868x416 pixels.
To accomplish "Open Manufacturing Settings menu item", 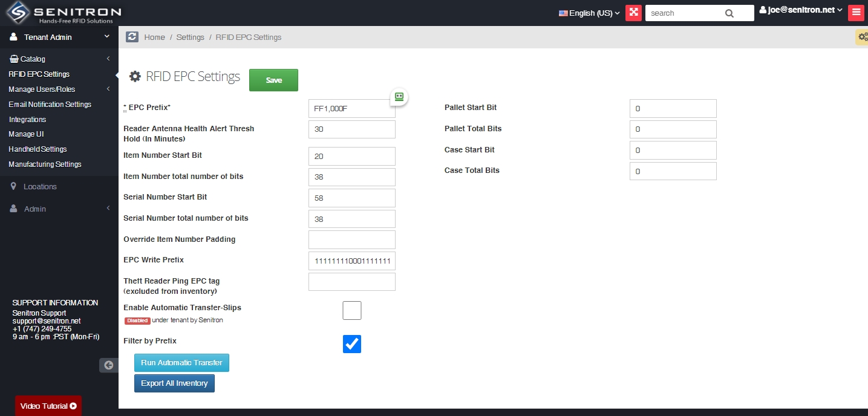I will (x=45, y=164).
